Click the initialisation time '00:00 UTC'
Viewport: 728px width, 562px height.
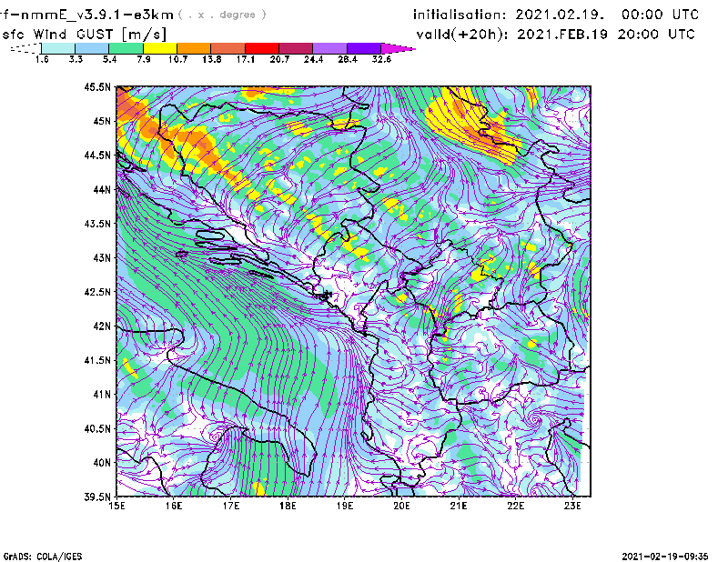(661, 15)
